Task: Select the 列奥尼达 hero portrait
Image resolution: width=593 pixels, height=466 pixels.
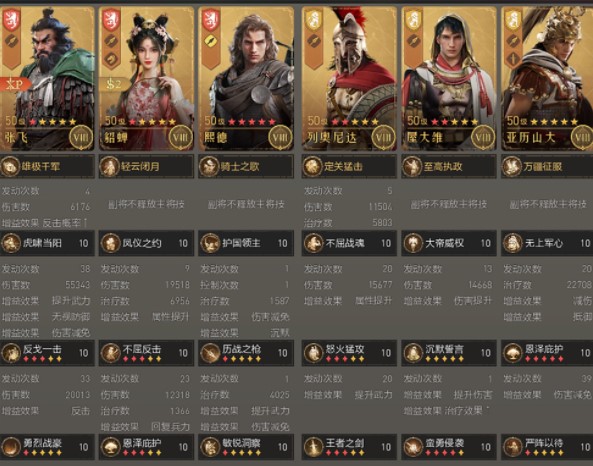Action: tap(349, 79)
